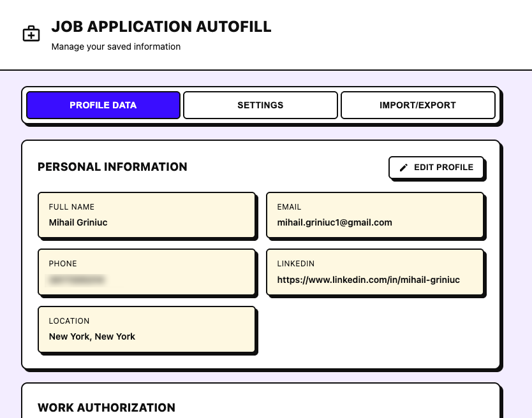Screen dimensions: 532x418
Task: Click the Location field label
Action: [x=69, y=321]
